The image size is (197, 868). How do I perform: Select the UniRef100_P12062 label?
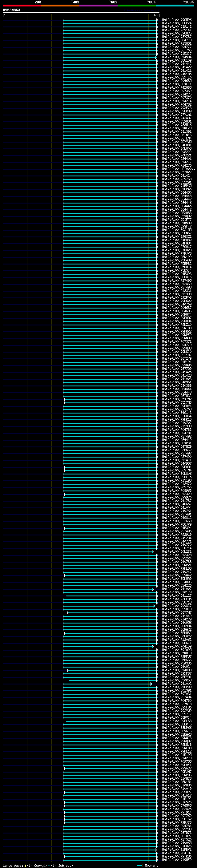pos(177,640)
